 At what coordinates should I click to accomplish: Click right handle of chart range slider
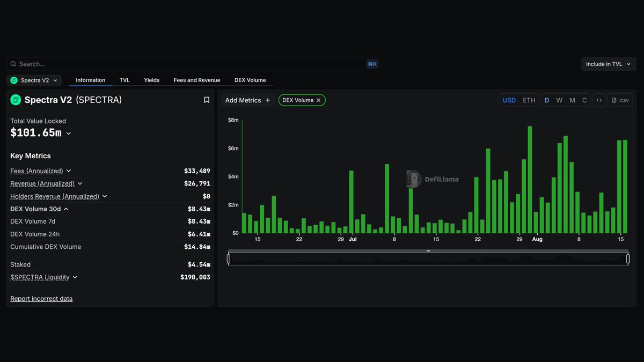click(628, 259)
